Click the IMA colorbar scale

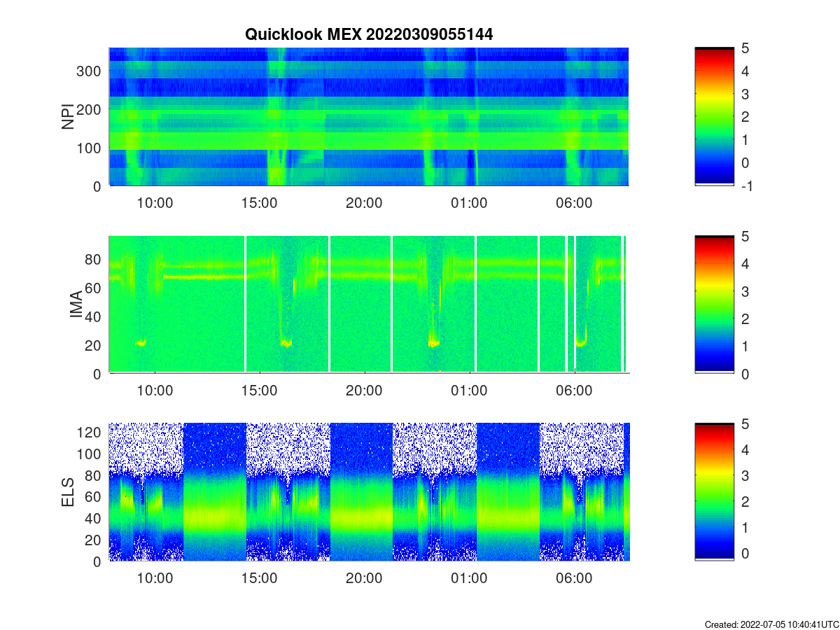pos(714,304)
